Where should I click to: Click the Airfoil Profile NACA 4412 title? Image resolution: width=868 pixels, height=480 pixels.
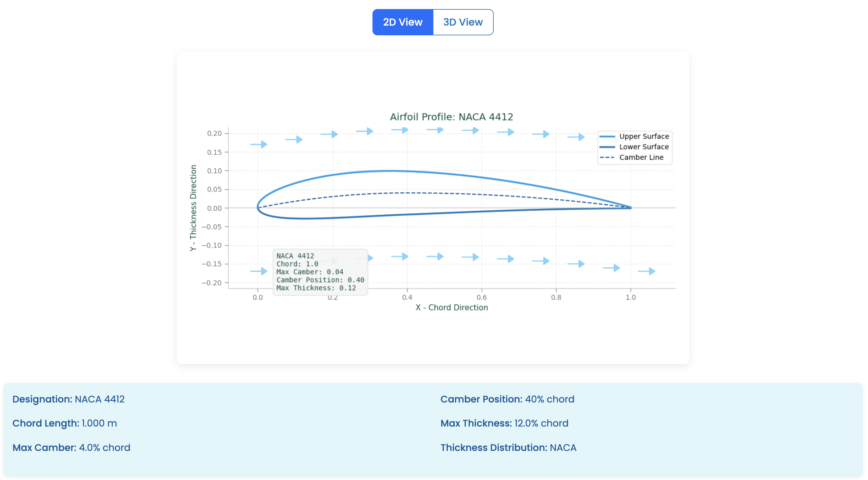pyautogui.click(x=451, y=117)
